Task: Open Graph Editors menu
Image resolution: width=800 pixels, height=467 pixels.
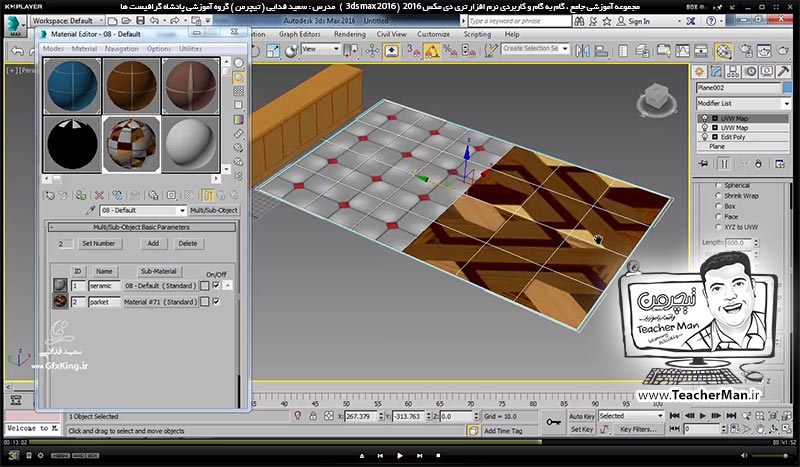Action: point(299,34)
